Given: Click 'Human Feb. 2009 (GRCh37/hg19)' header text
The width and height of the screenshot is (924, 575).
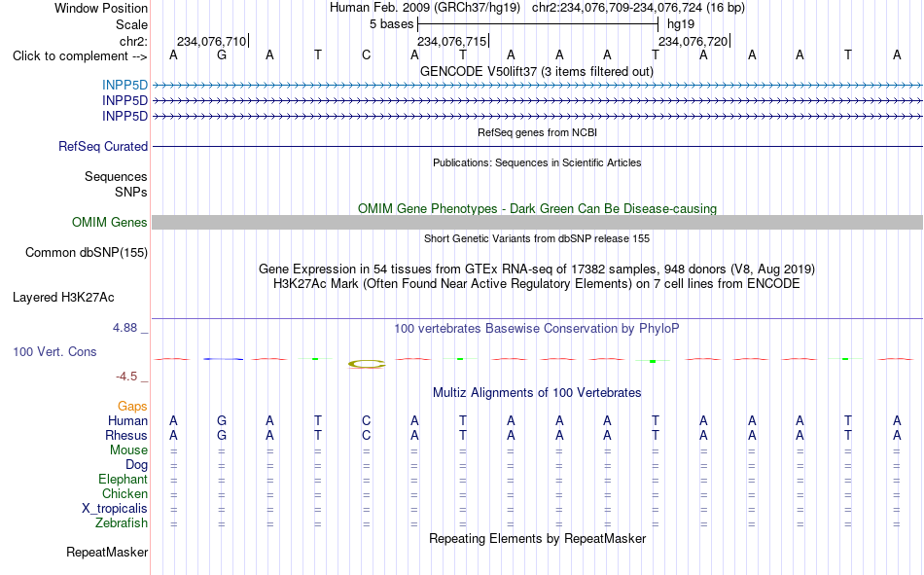Looking at the screenshot, I should 425,8.
